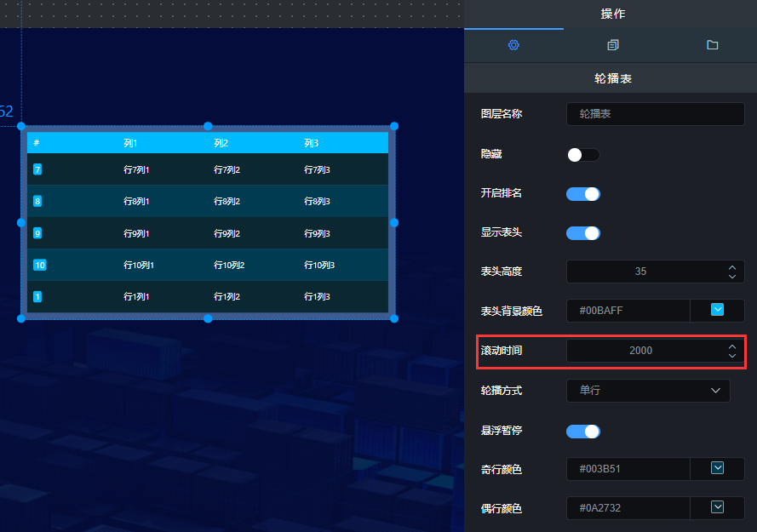This screenshot has height=532, width=757.
Task: Click the 图层名称 input field
Action: coord(655,114)
